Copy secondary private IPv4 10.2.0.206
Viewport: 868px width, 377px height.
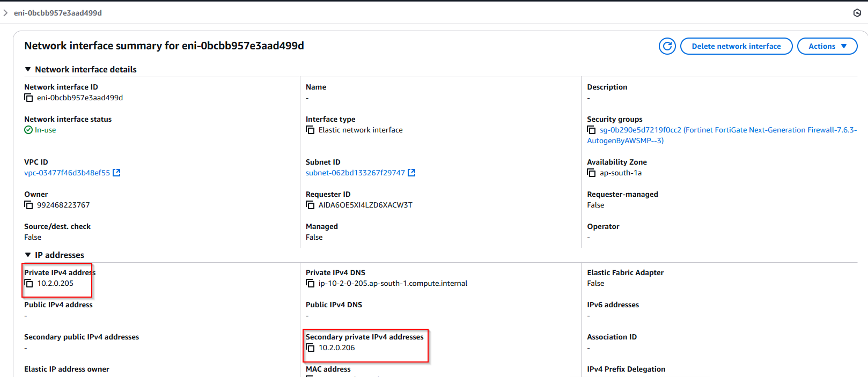point(310,348)
